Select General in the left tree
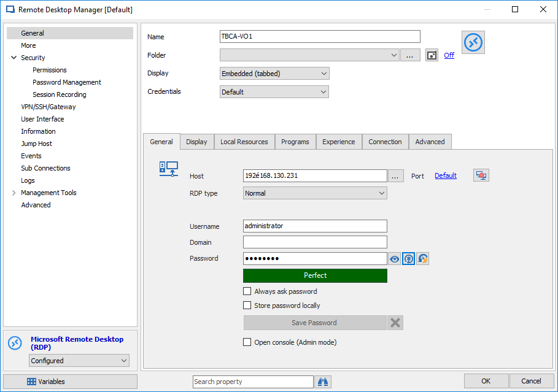The width and height of the screenshot is (558, 392). [x=70, y=33]
